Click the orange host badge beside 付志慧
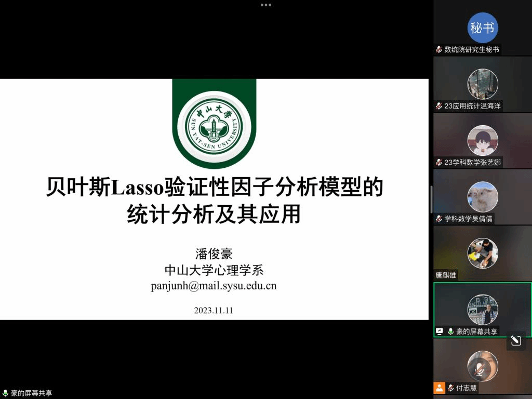The image size is (532, 399). click(440, 388)
